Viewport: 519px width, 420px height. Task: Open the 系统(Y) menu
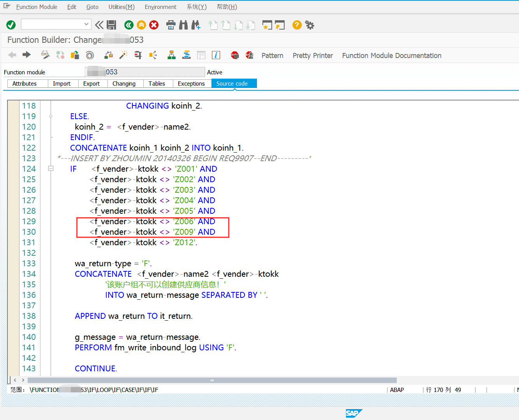tap(197, 7)
